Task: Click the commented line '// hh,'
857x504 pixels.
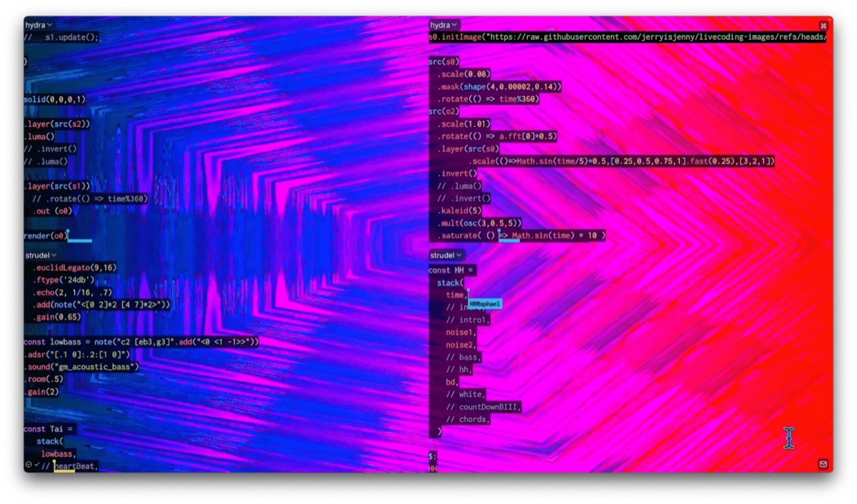Action: pyautogui.click(x=459, y=369)
